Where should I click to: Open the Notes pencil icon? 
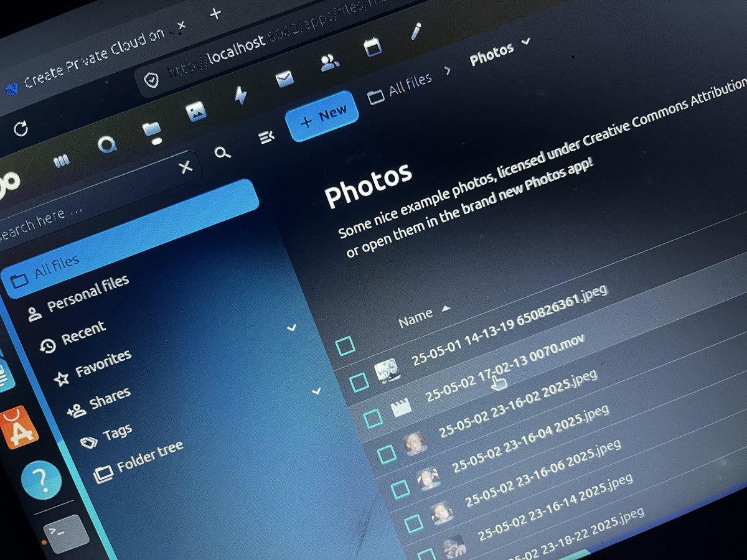pos(416,30)
